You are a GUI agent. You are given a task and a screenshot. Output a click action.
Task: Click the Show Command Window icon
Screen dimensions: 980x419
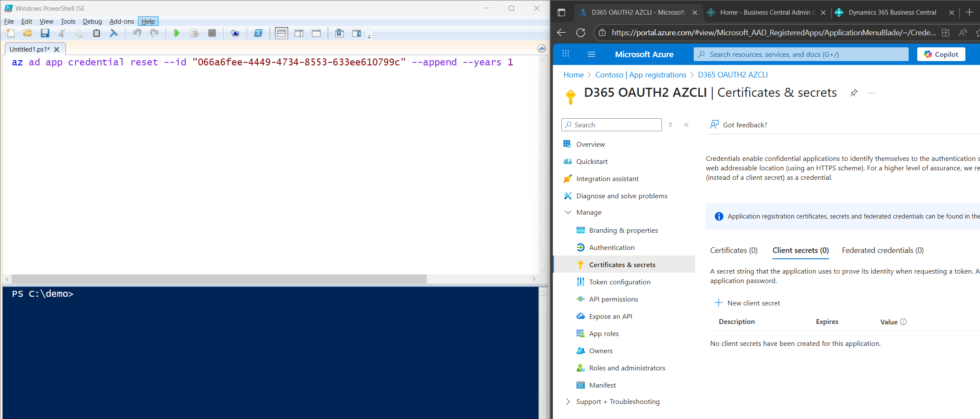coord(340,33)
